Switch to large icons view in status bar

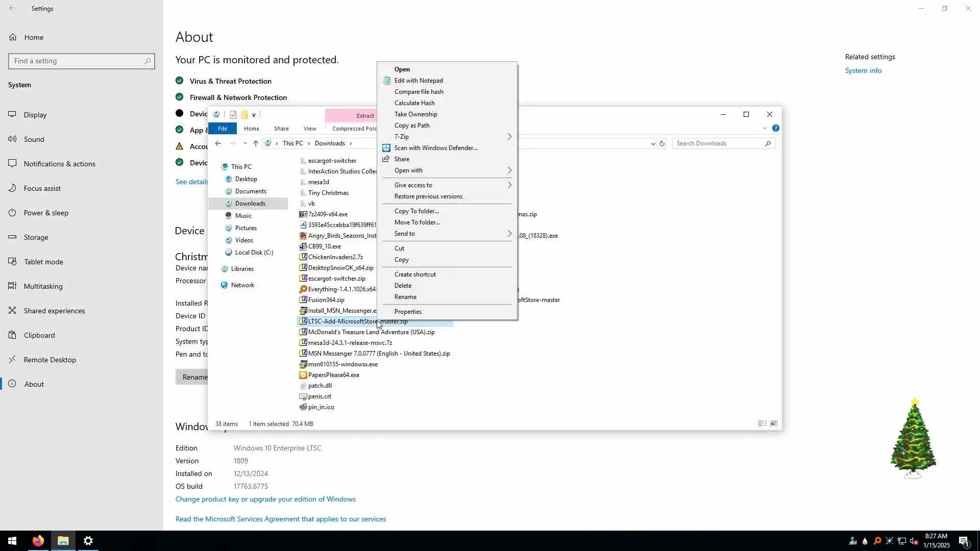774,423
